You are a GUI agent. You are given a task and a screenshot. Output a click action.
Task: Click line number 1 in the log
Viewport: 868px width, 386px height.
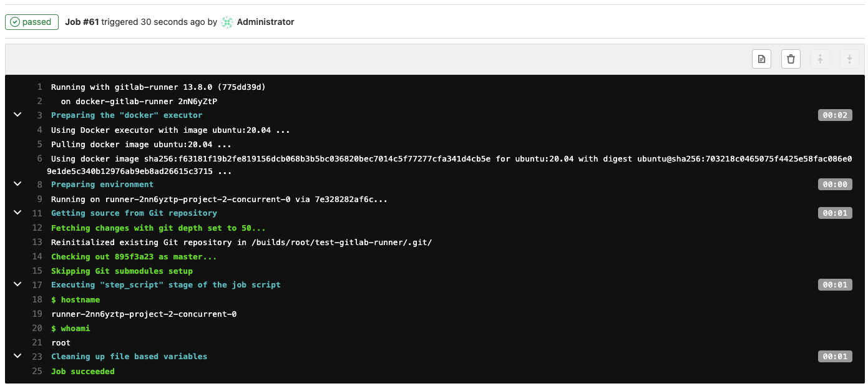coord(39,87)
